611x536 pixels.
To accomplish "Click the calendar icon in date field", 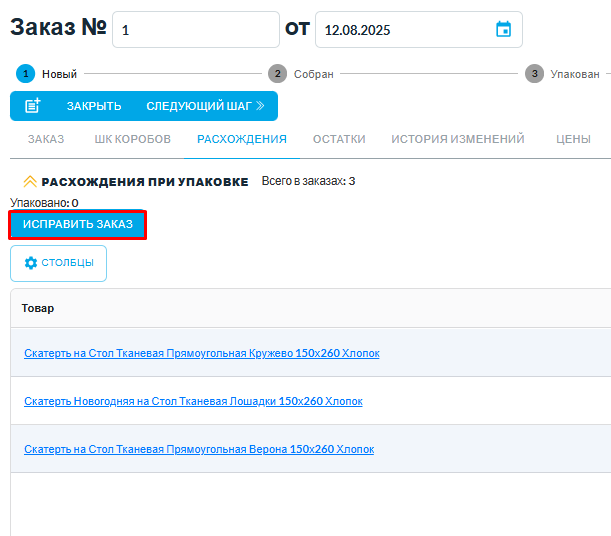I will [503, 30].
